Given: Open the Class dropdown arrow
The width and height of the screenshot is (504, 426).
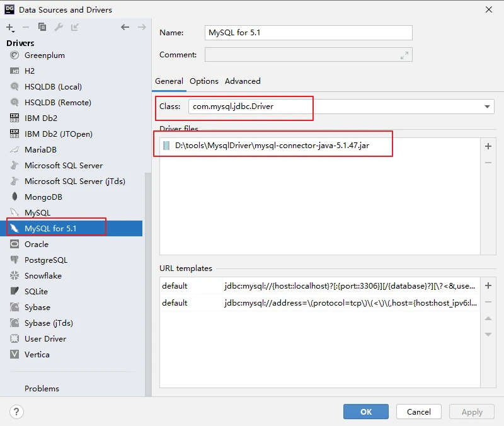Looking at the screenshot, I should tap(487, 107).
